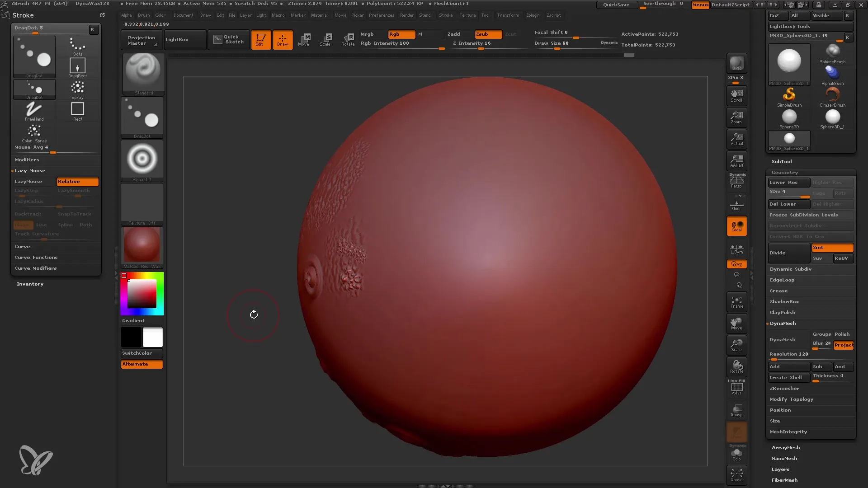Pick a color in the color picker square
The width and height of the screenshot is (868, 488).
coord(142,294)
